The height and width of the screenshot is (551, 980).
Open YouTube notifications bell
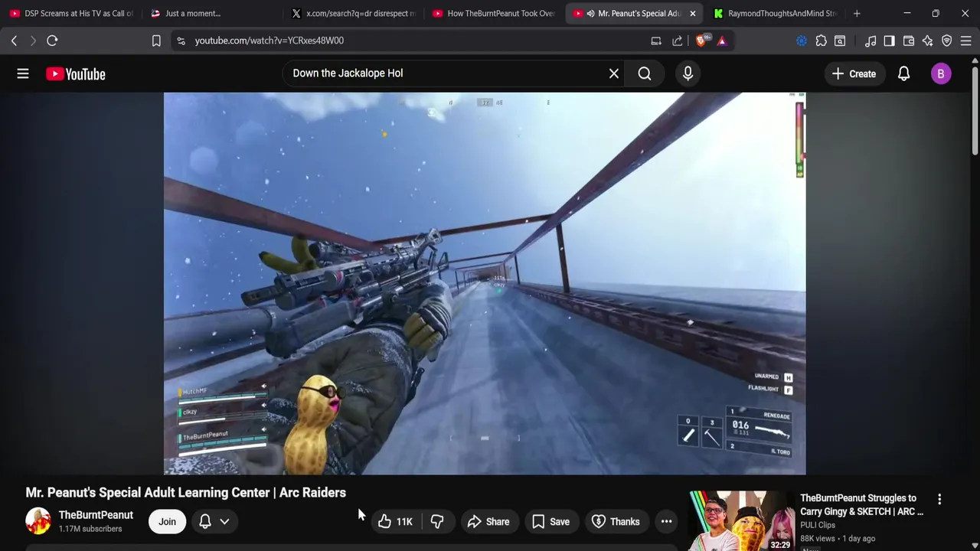903,73
